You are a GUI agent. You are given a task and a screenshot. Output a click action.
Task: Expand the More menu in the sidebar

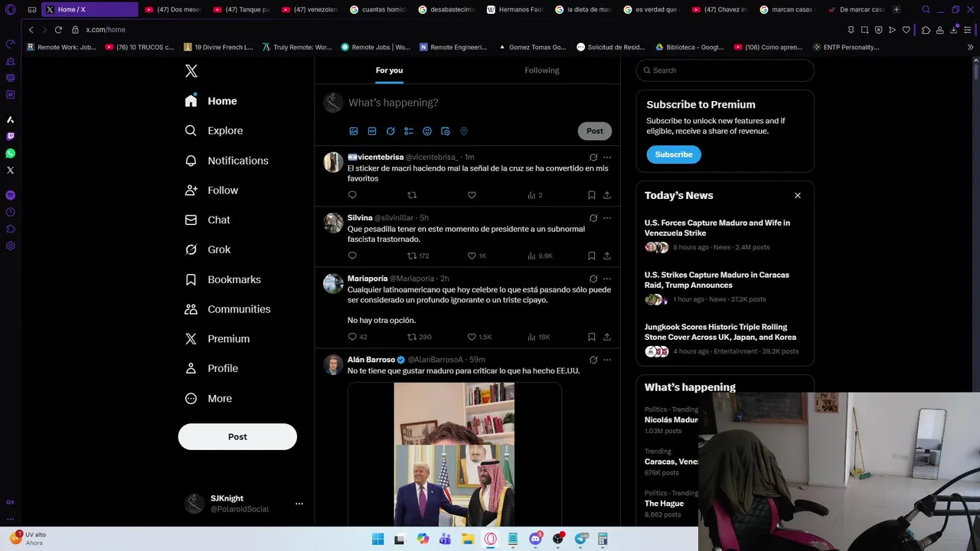click(x=208, y=399)
